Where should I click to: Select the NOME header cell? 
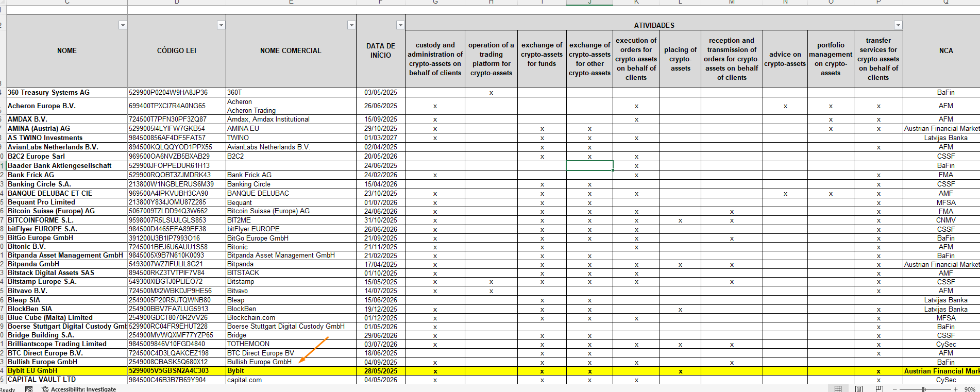pos(67,50)
